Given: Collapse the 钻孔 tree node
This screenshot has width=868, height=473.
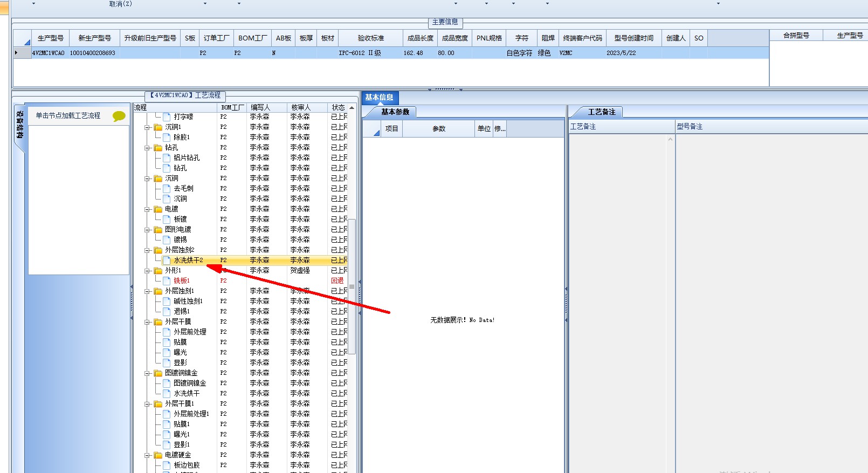Looking at the screenshot, I should pos(147,148).
